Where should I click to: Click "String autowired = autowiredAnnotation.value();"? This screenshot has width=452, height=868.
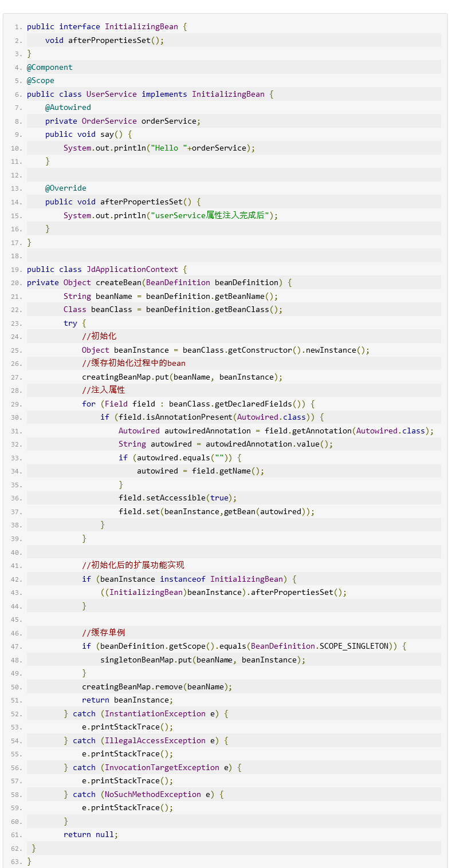226,444
